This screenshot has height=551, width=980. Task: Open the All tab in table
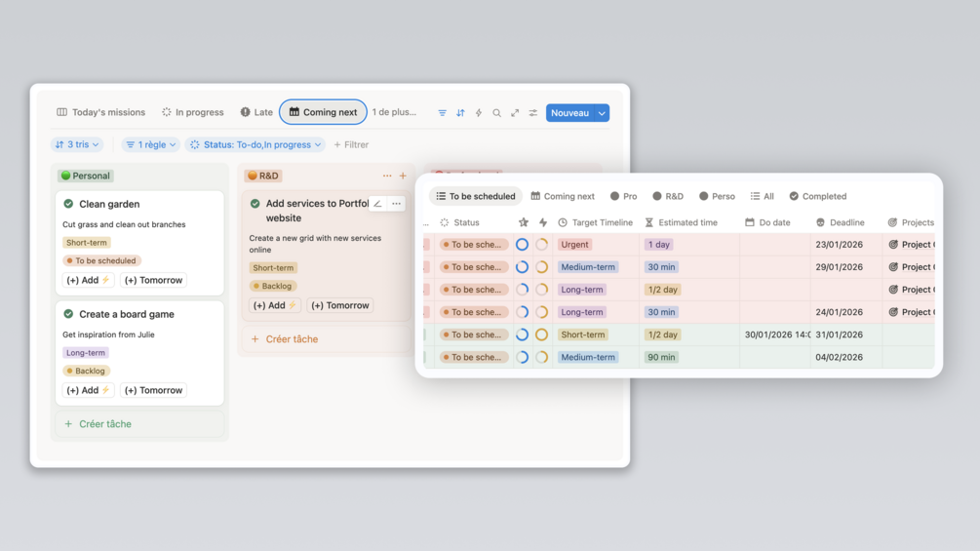[x=762, y=196]
